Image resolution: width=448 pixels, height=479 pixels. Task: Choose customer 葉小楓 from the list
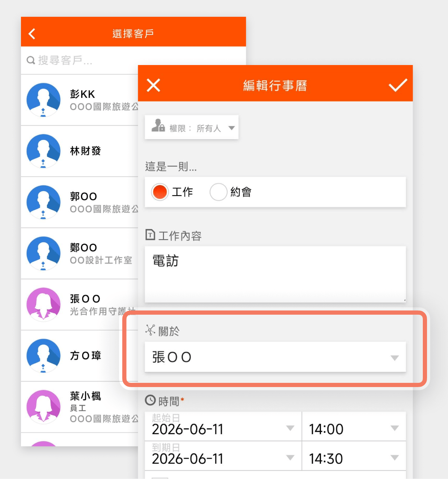pos(85,396)
